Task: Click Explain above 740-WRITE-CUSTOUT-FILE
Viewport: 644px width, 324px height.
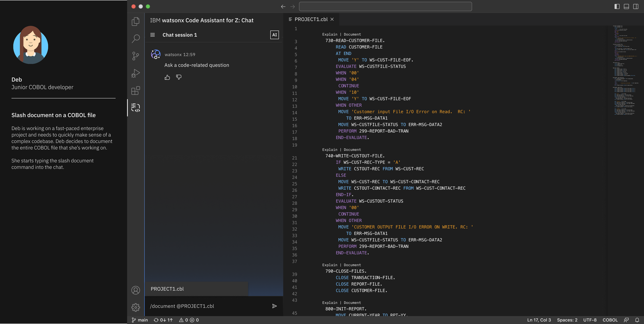Action: (329, 149)
